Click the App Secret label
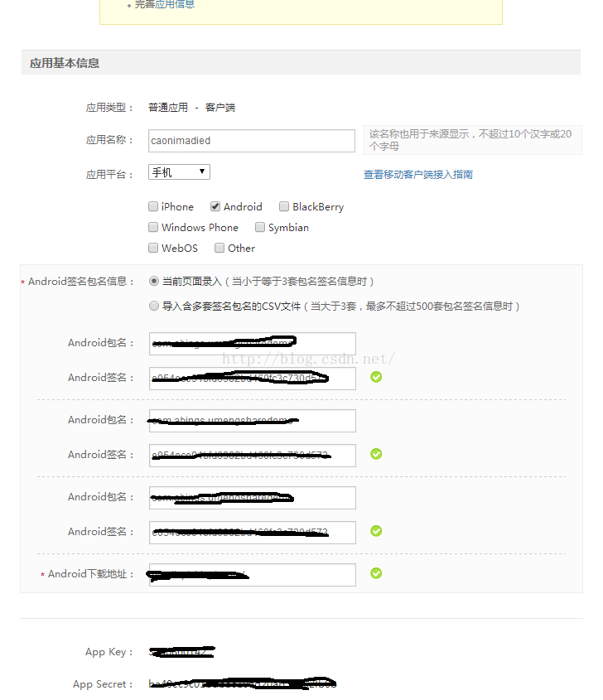This screenshot has width=603, height=700. pos(103,684)
